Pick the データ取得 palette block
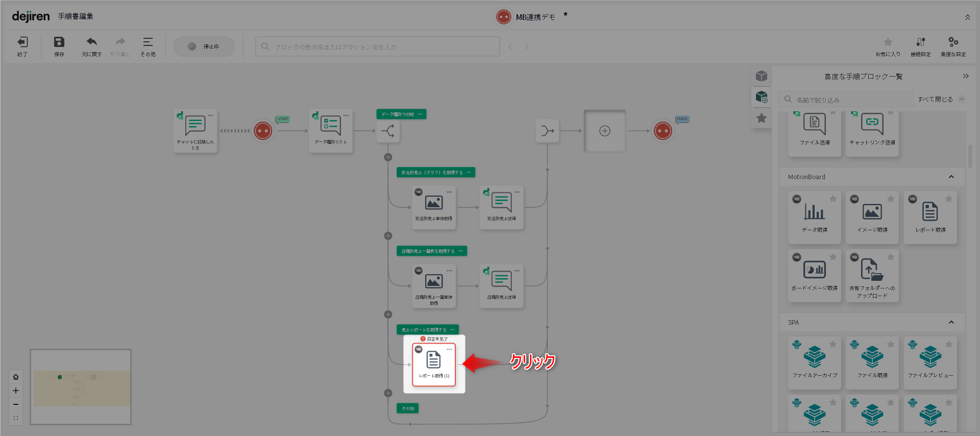The width and height of the screenshot is (980, 436). pos(815,217)
